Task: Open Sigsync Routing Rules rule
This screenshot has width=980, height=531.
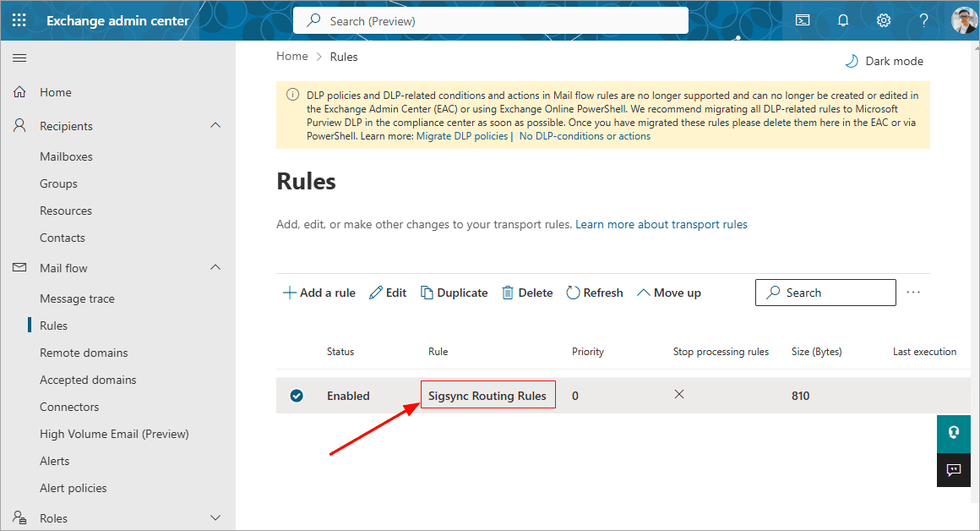Action: 487,396
